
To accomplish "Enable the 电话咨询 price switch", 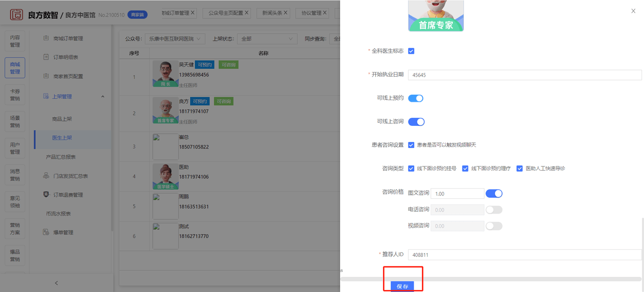I will click(494, 209).
